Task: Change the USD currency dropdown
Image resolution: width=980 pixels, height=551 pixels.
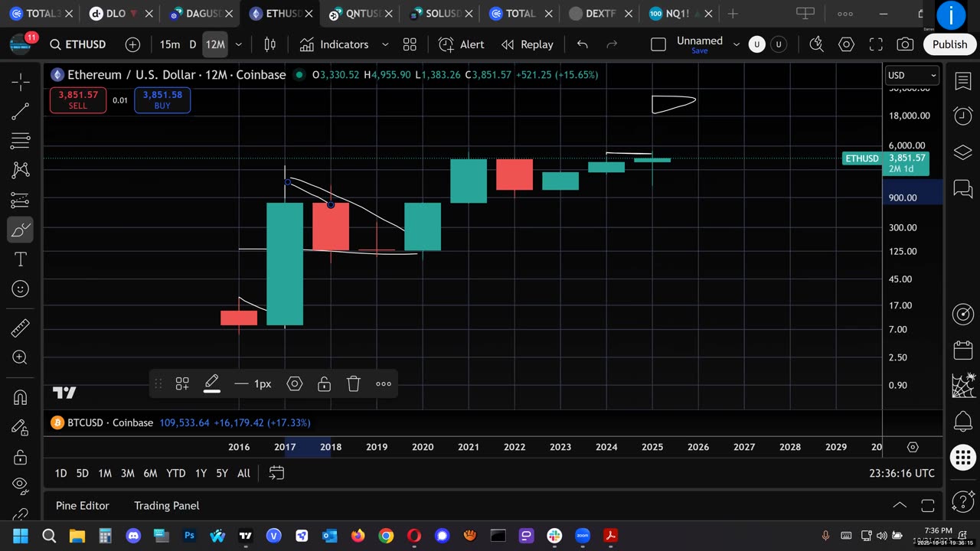Action: (912, 75)
